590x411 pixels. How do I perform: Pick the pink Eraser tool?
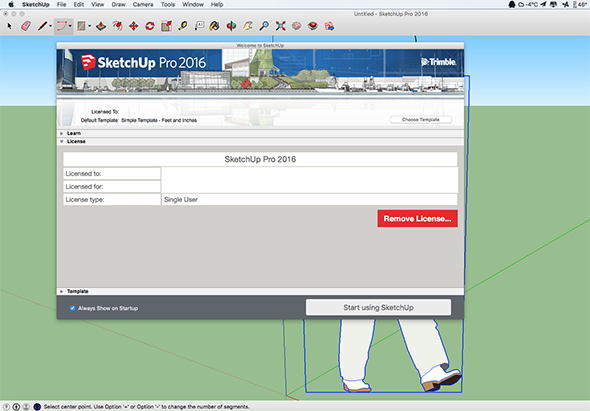tap(26, 26)
